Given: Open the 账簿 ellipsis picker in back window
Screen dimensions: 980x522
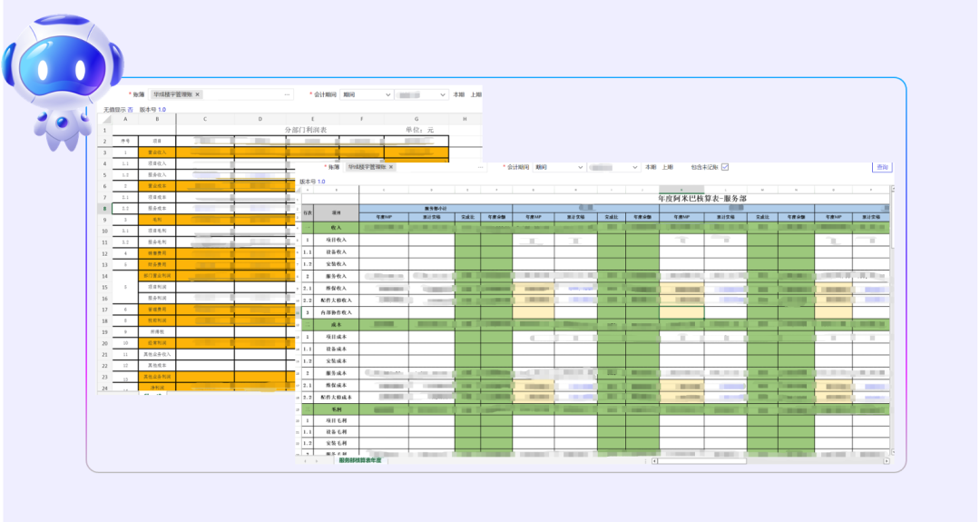Looking at the screenshot, I should [x=288, y=94].
